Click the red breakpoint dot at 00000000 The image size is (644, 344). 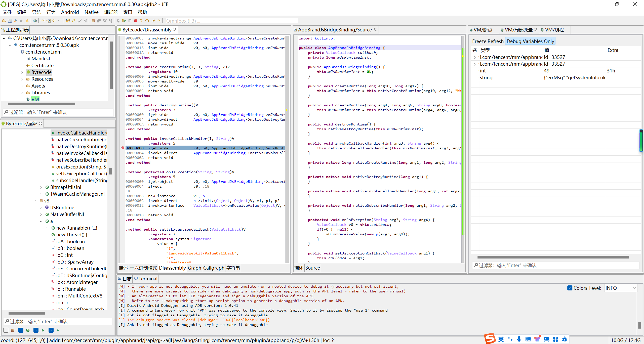[x=123, y=148]
